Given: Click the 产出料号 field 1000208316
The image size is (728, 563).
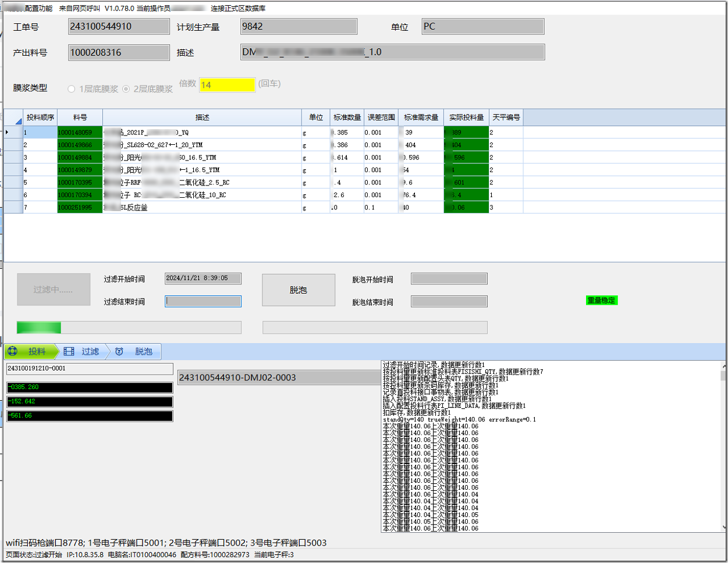Looking at the screenshot, I should click(x=119, y=52).
